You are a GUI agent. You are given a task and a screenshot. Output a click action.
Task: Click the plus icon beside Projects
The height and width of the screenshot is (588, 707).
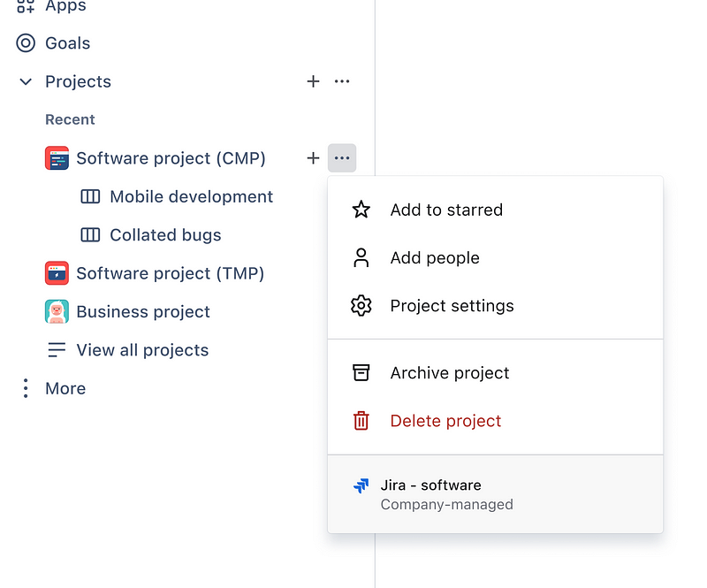pos(313,81)
